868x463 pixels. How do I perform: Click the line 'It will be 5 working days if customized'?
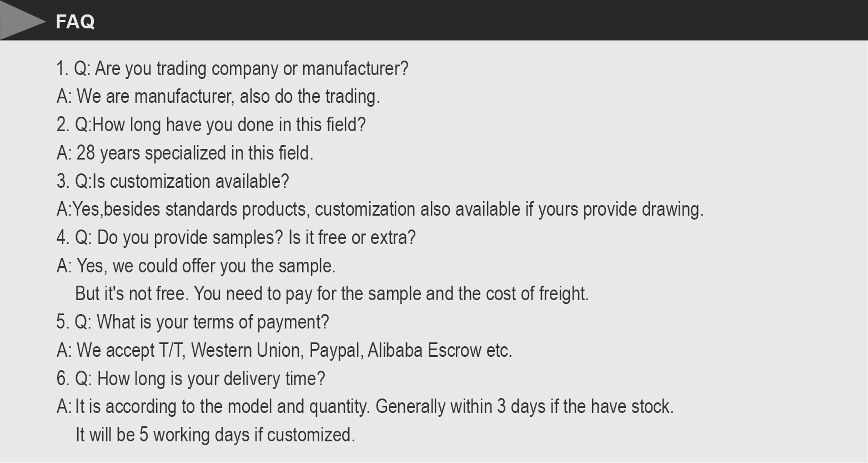click(x=215, y=435)
